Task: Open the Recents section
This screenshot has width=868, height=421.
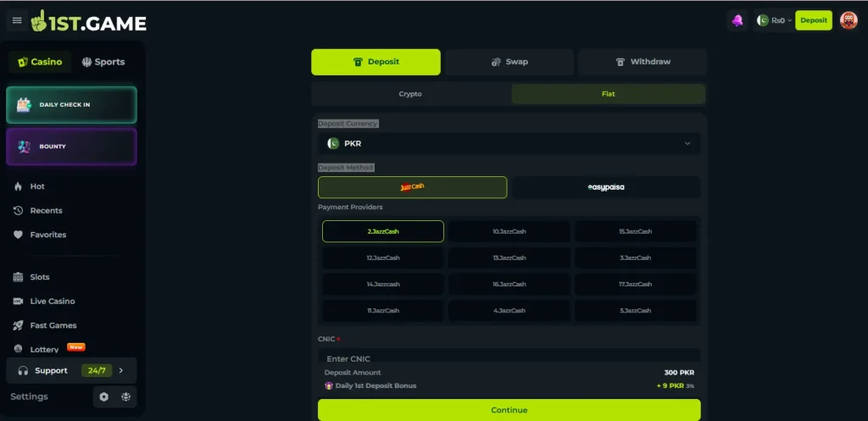Action: coord(46,210)
